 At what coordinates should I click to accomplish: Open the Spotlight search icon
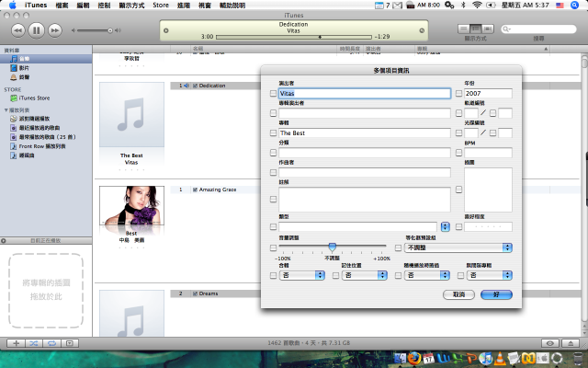tap(574, 5)
